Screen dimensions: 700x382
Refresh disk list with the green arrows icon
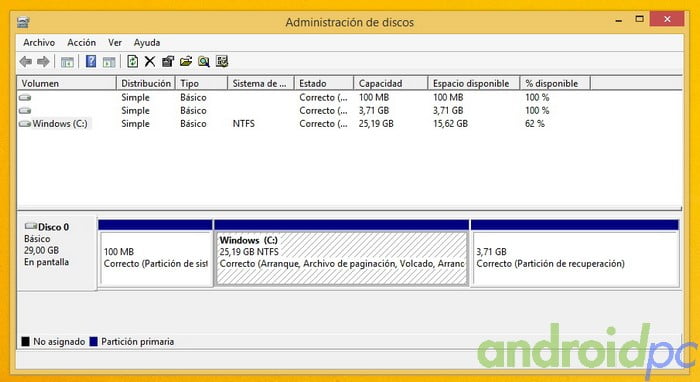(x=132, y=61)
